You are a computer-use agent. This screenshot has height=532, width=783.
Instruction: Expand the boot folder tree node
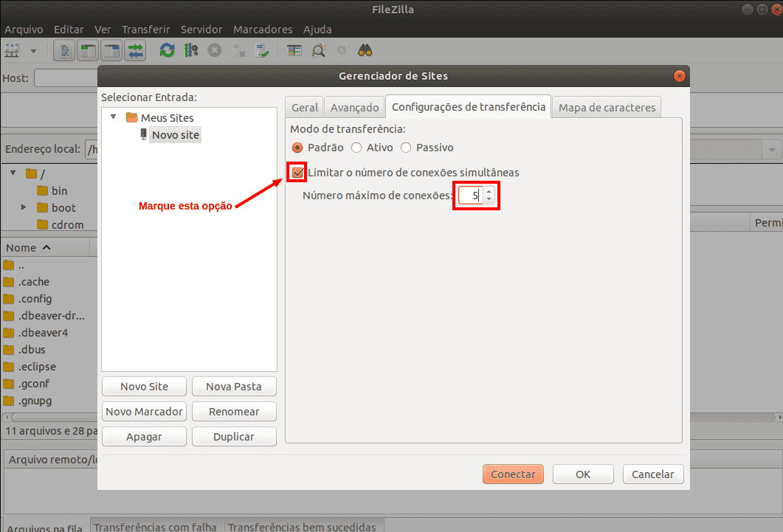click(23, 207)
